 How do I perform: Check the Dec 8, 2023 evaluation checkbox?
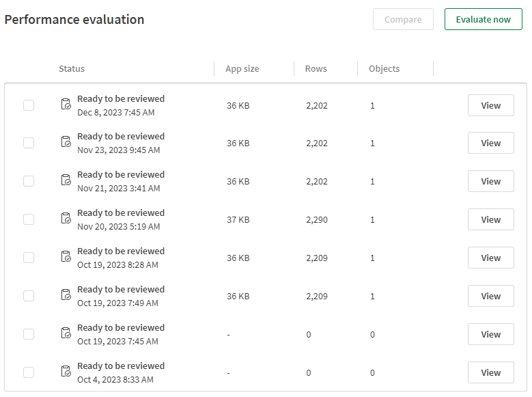point(29,105)
